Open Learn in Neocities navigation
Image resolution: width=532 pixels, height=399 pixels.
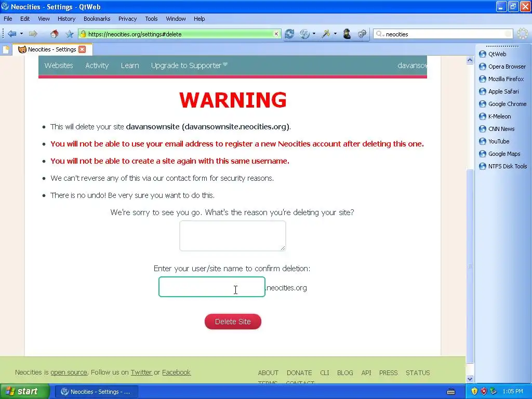[130, 65]
